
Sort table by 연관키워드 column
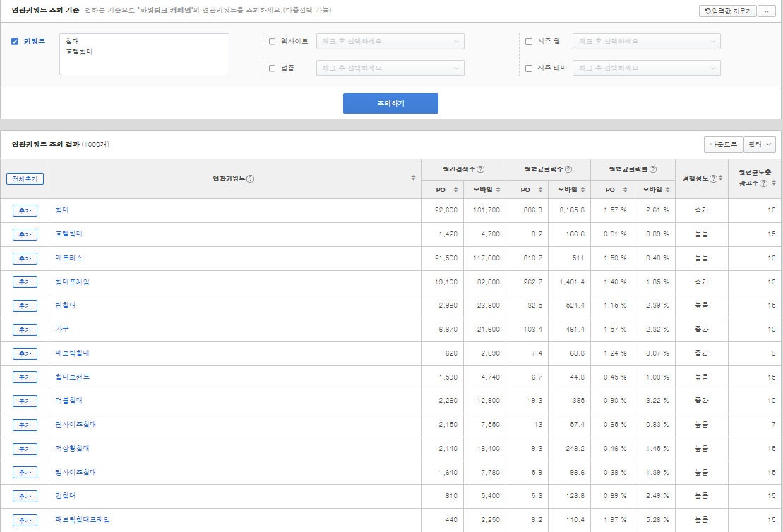[414, 179]
